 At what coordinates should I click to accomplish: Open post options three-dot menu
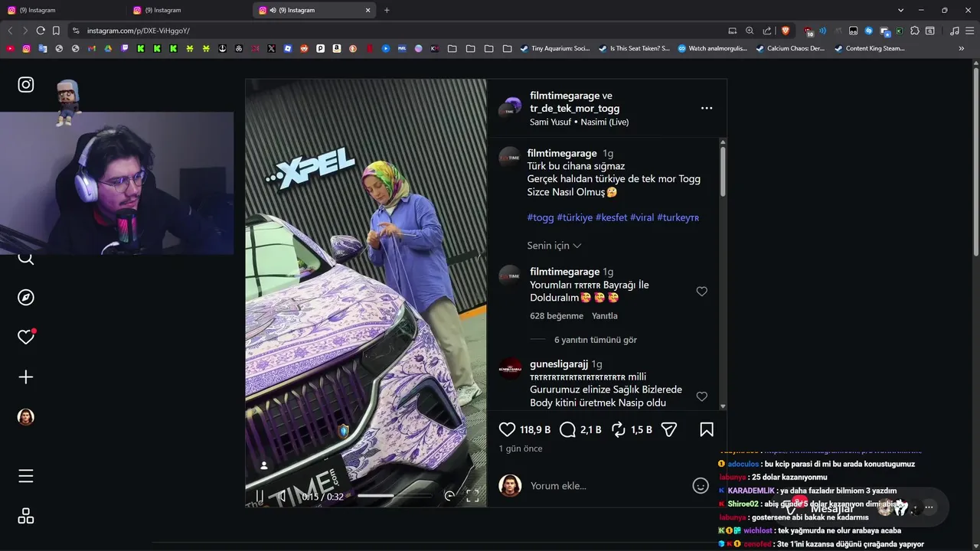(707, 108)
